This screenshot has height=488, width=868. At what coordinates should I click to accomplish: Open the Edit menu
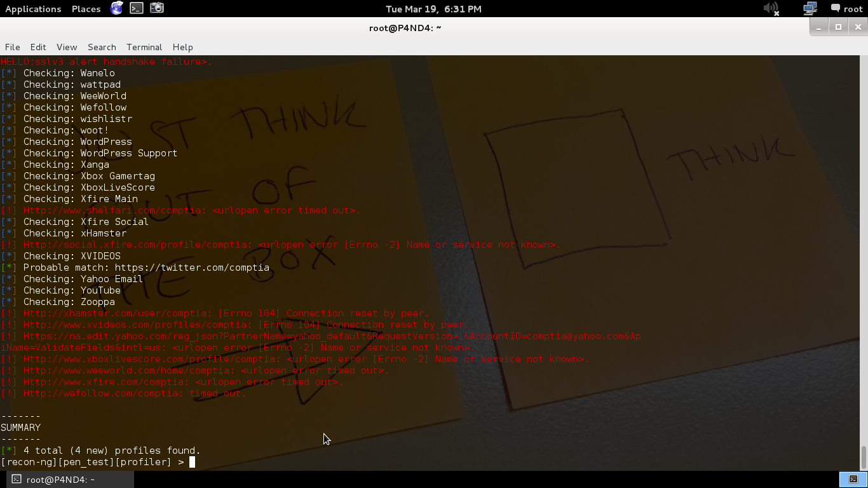pos(38,47)
